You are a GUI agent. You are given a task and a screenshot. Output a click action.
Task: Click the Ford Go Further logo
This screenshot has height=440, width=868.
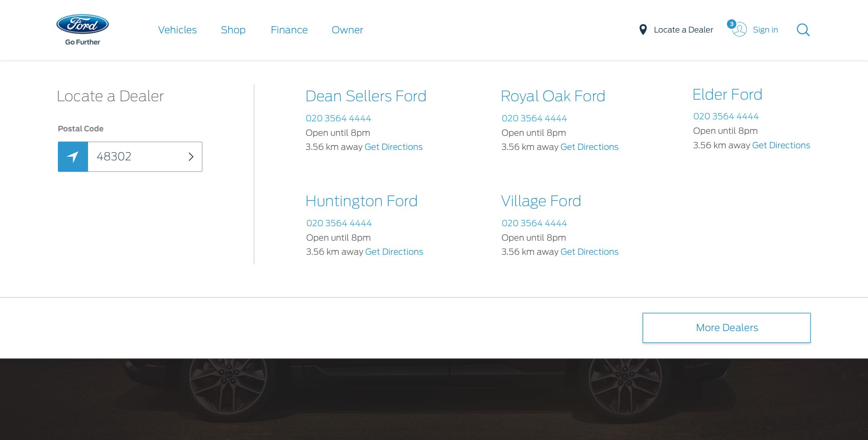click(x=82, y=30)
